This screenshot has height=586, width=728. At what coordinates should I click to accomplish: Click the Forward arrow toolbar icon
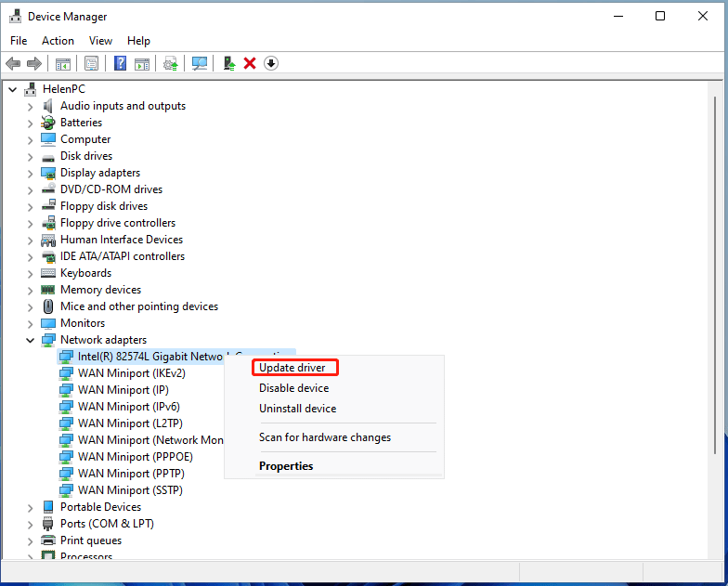pos(33,63)
